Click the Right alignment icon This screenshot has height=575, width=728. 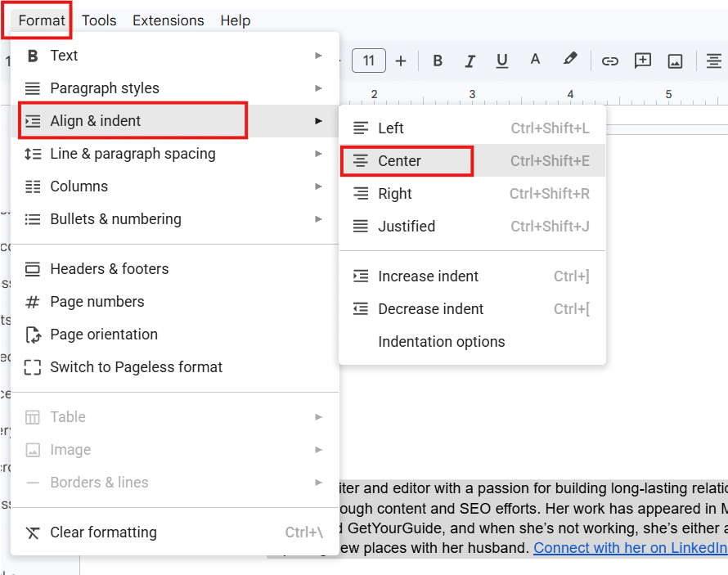coord(360,194)
